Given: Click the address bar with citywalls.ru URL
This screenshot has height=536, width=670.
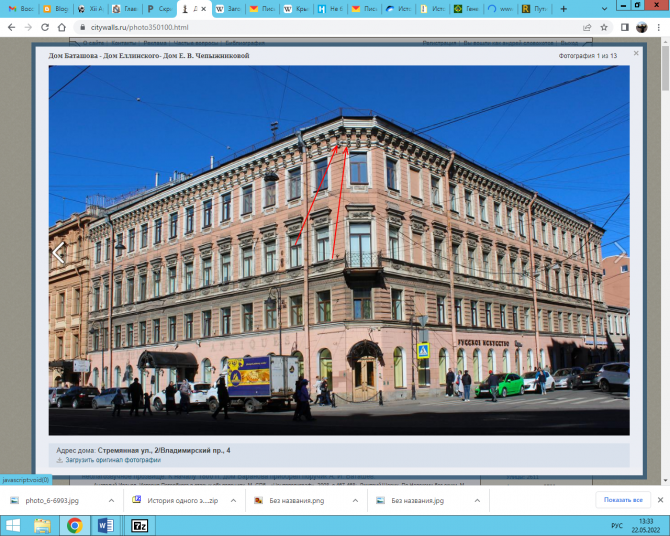Looking at the screenshot, I should click(x=300, y=27).
